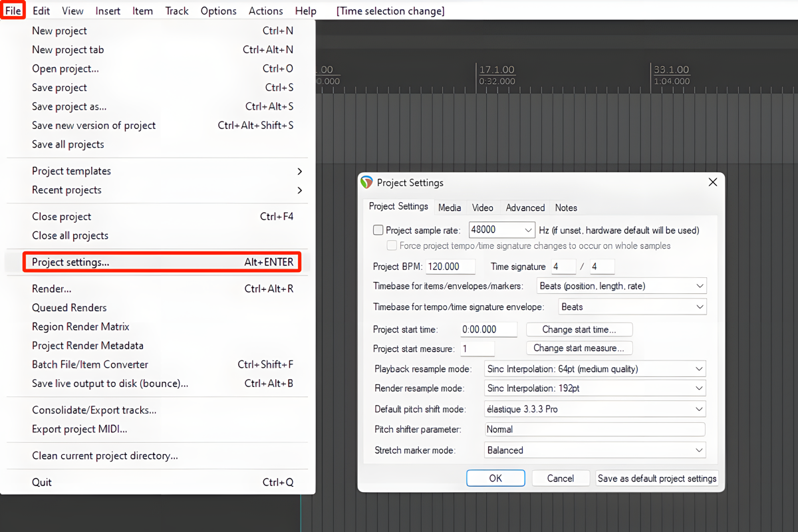This screenshot has width=798, height=532.
Task: Open Playback resample mode dropdown
Action: click(x=595, y=369)
